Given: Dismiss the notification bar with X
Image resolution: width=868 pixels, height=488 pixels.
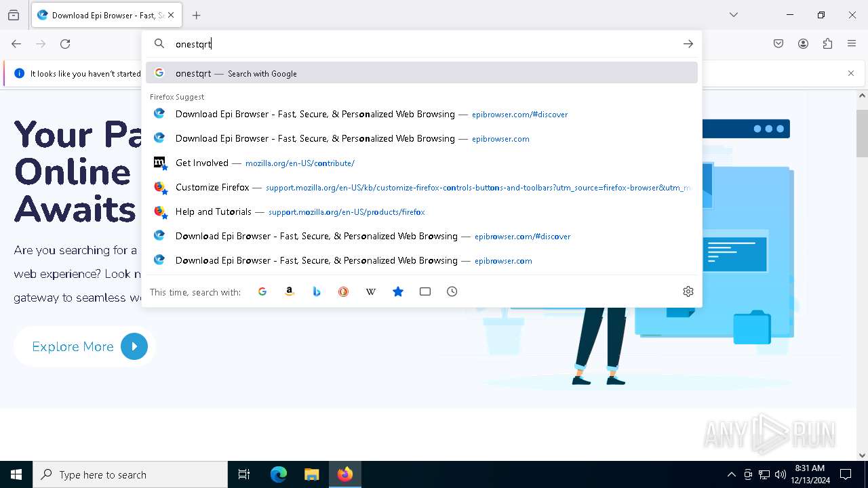Looking at the screenshot, I should tap(851, 73).
